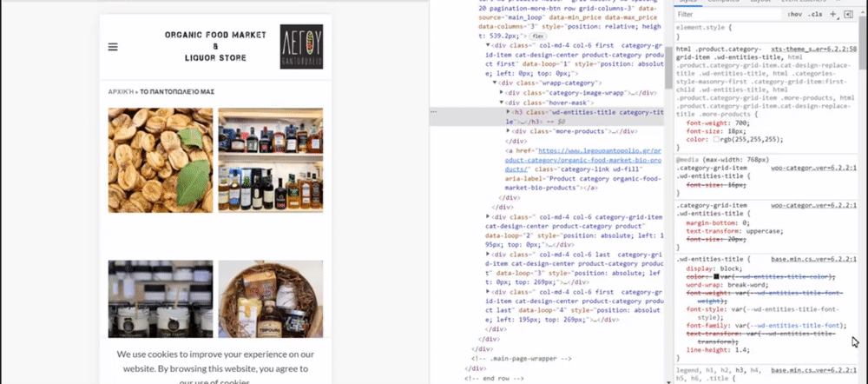
Task: Toggle the computed styles sidebar icon
Action: point(848,15)
